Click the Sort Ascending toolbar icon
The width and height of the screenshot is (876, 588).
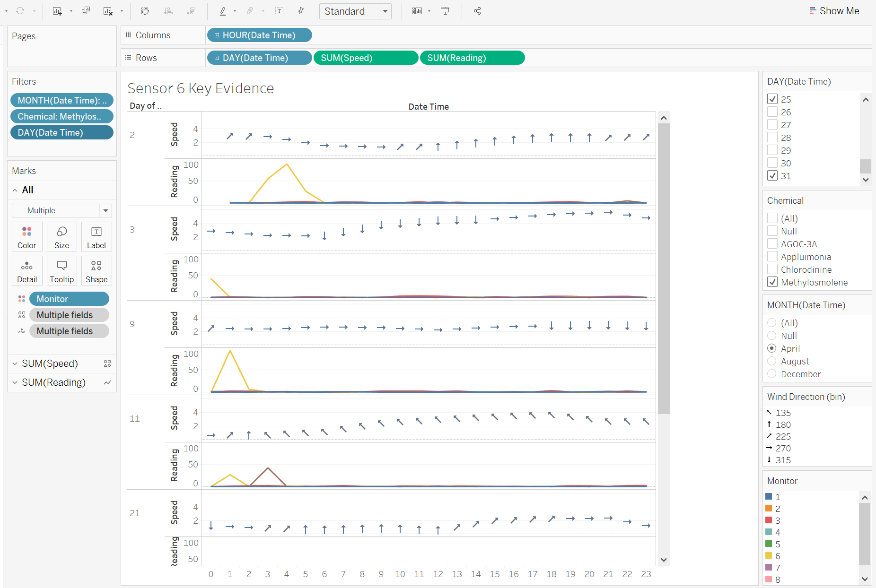click(x=168, y=11)
